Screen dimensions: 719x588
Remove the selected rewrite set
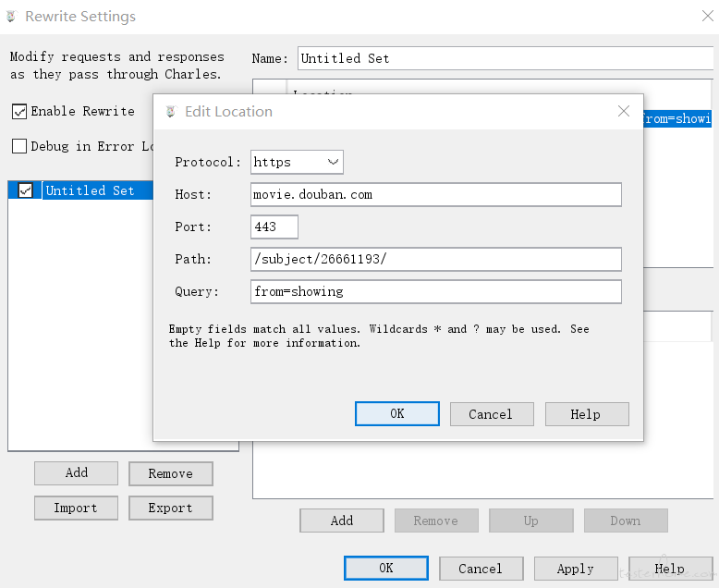(171, 473)
